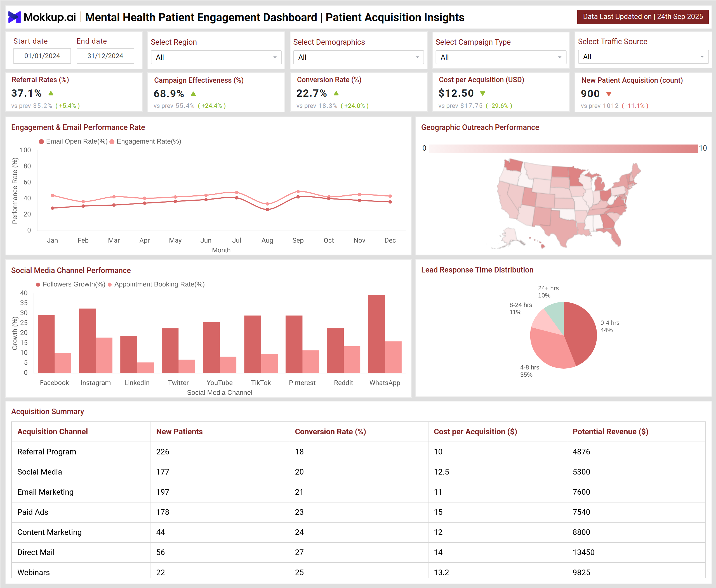The height and width of the screenshot is (588, 716).
Task: Open the Select Region dropdown
Action: (216, 57)
